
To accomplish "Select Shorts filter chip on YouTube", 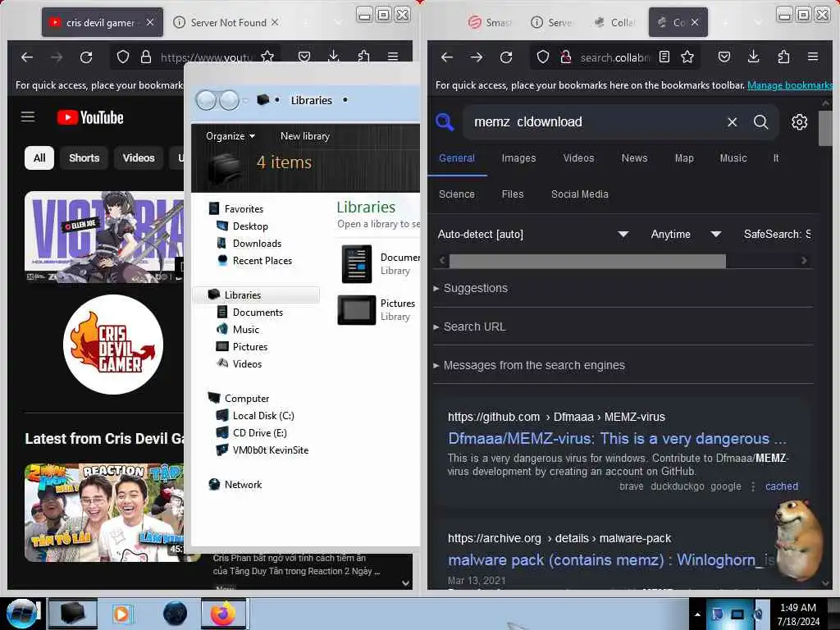I will (x=84, y=158).
